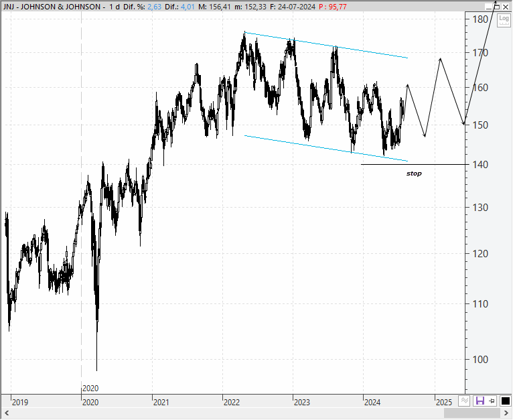The image size is (513, 420).
Task: Click the 180 price axis label
Action: [x=480, y=19]
